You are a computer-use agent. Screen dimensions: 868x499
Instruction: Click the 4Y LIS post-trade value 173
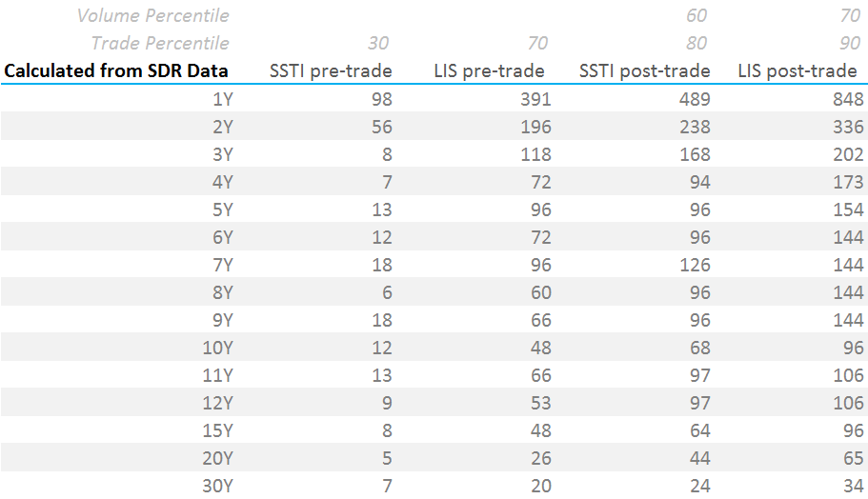click(848, 182)
